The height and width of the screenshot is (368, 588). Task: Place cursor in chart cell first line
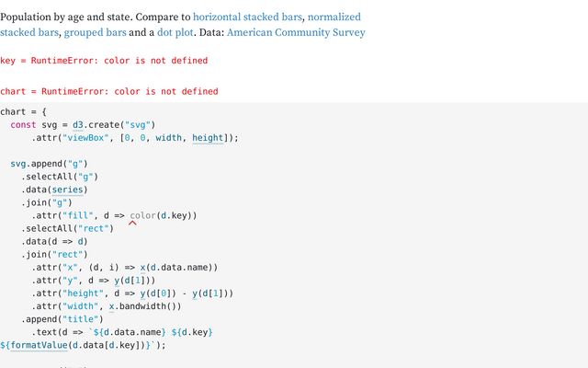click(x=23, y=112)
